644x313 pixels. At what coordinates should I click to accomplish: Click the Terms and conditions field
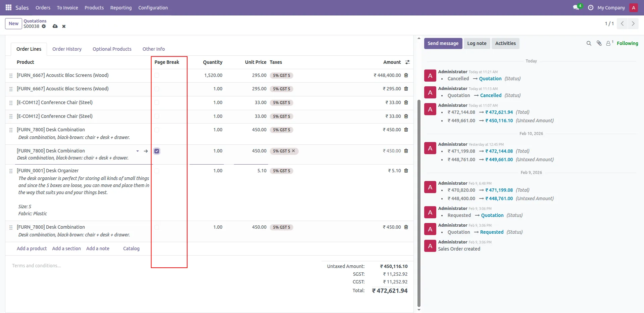coord(37,266)
